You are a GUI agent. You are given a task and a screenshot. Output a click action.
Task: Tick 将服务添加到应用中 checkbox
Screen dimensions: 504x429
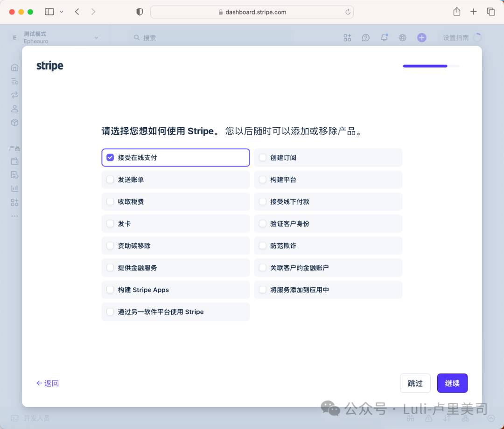click(262, 290)
